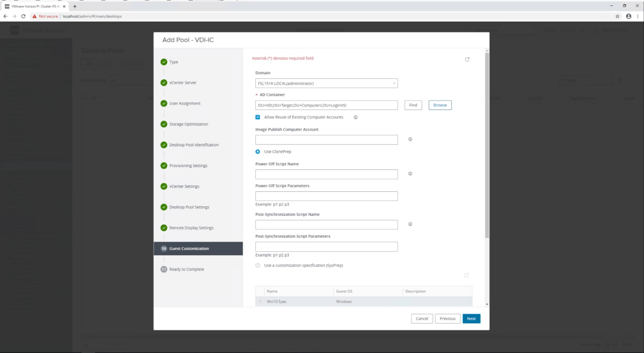Click scrollbar down arrow in dialog

pos(487,304)
